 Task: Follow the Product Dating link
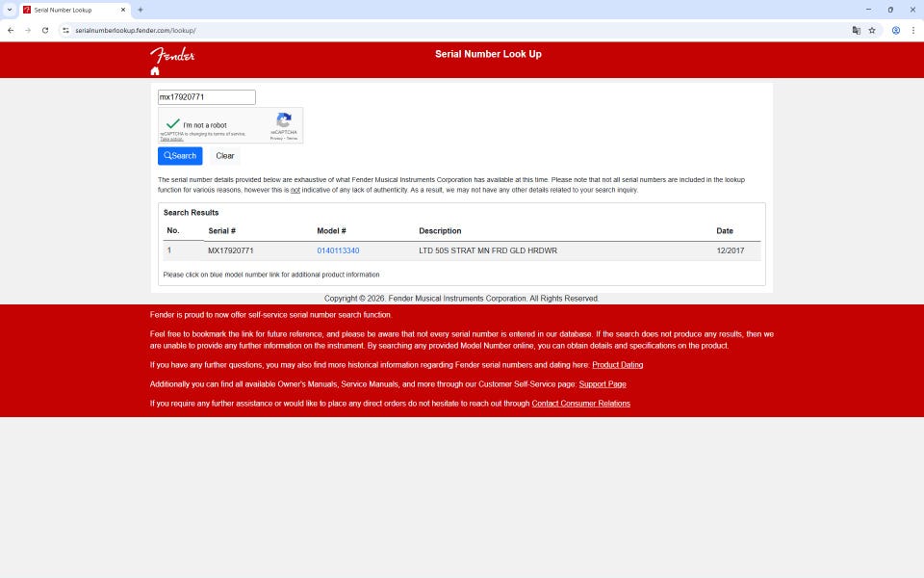coord(617,365)
